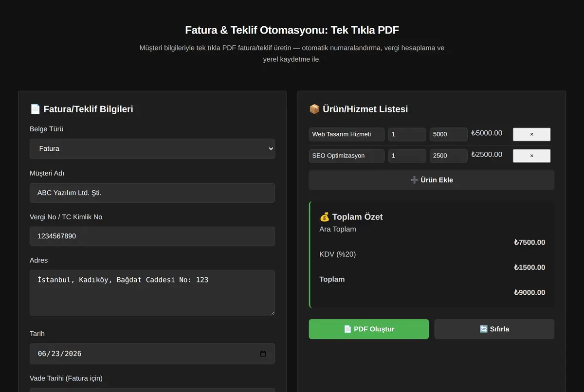Click inside the Adres text area

(152, 293)
